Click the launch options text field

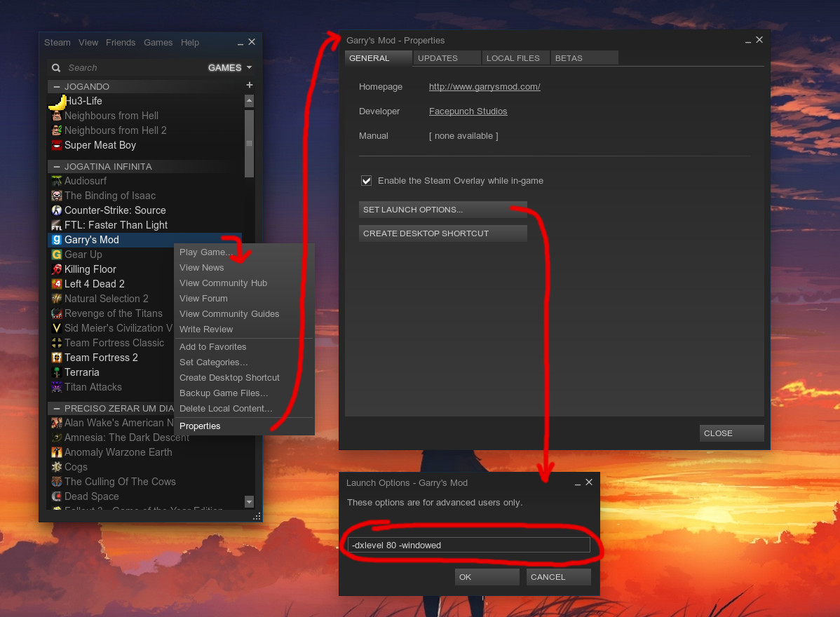[469, 545]
